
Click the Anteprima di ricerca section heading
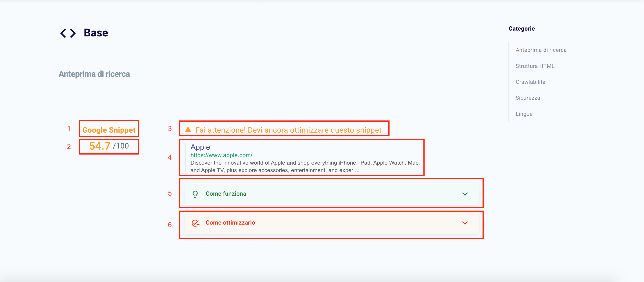coord(94,74)
